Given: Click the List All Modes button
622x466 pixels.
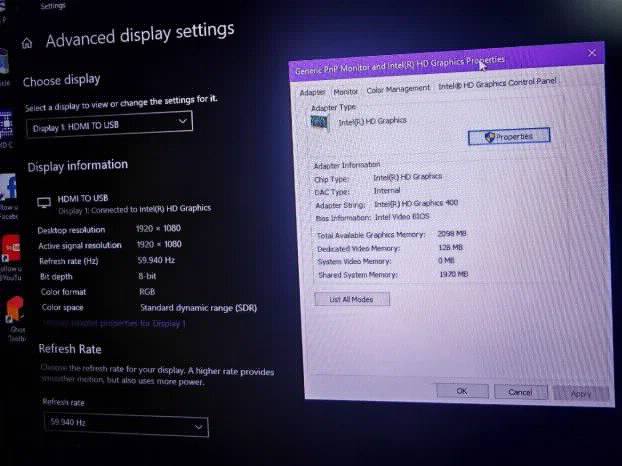Looking at the screenshot, I should (352, 299).
